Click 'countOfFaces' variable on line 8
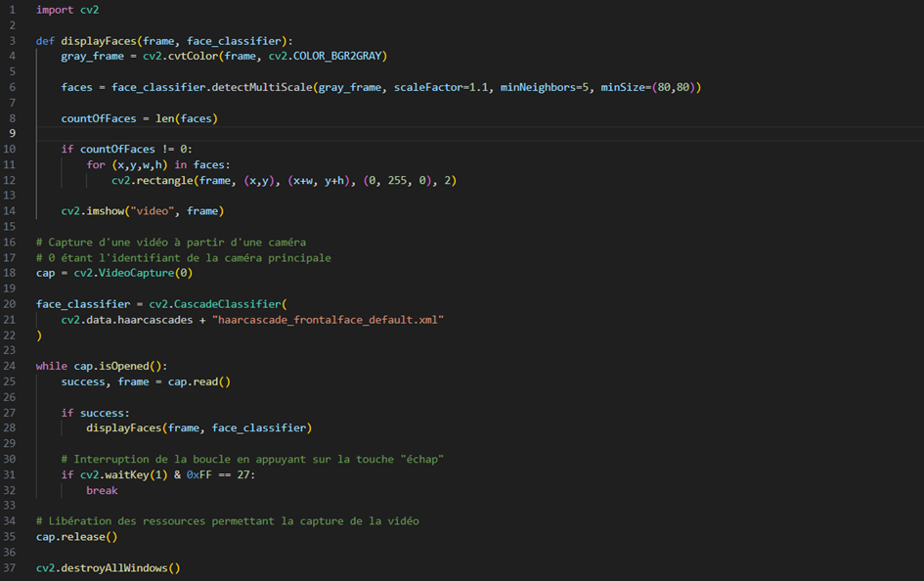The height and width of the screenshot is (581, 924). [x=99, y=118]
